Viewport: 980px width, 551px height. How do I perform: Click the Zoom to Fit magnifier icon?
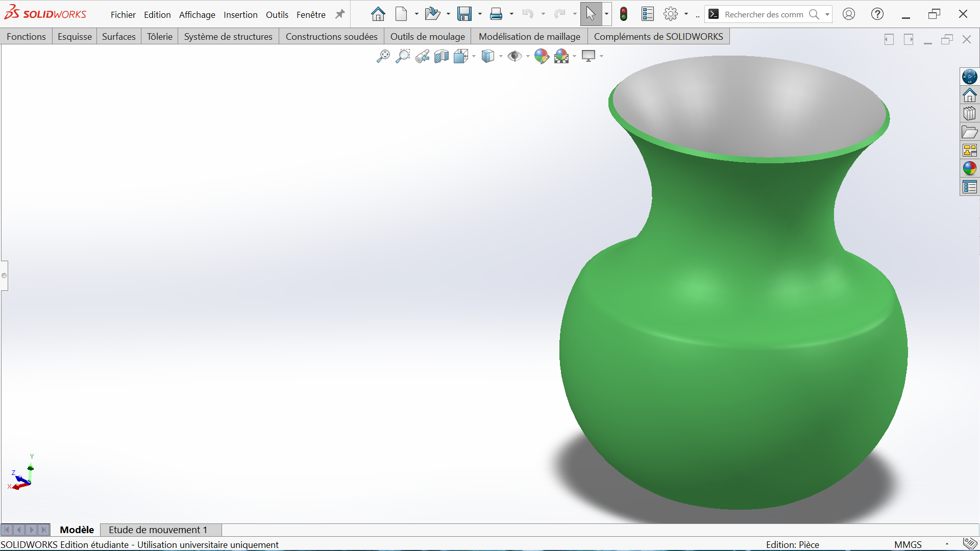click(383, 56)
